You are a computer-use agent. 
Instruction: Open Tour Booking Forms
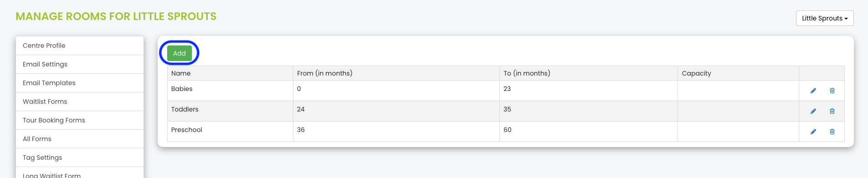tap(80, 120)
